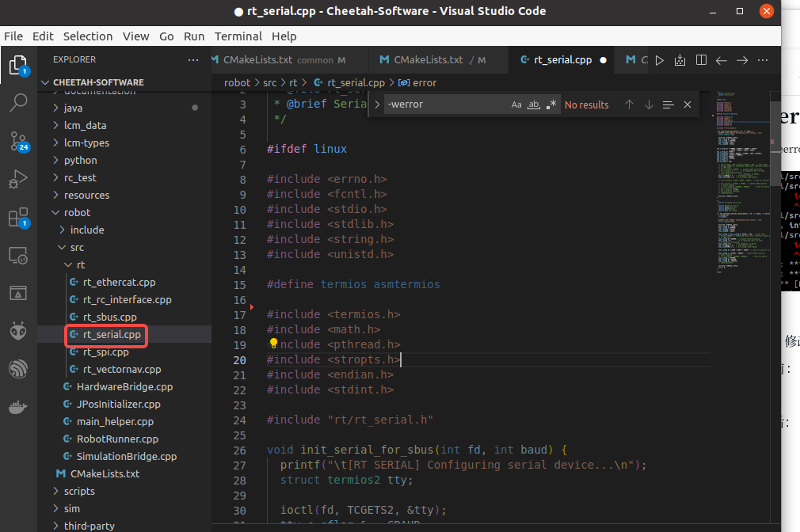Collapse the rt folder
Image resolution: width=800 pixels, height=532 pixels.
[80, 264]
